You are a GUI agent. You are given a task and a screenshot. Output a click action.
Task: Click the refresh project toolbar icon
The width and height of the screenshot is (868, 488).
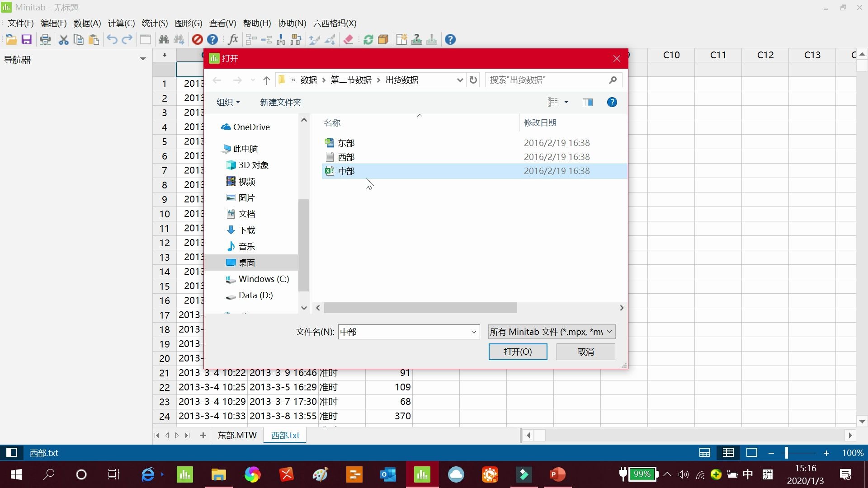pyautogui.click(x=368, y=39)
